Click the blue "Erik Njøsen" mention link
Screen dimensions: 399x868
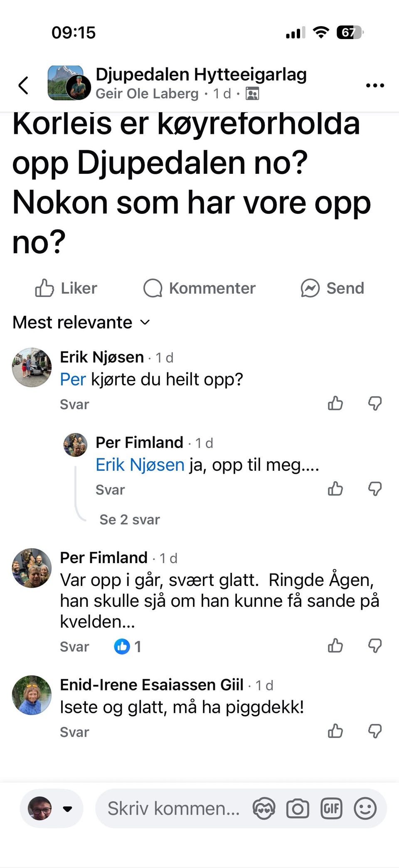[x=140, y=465]
